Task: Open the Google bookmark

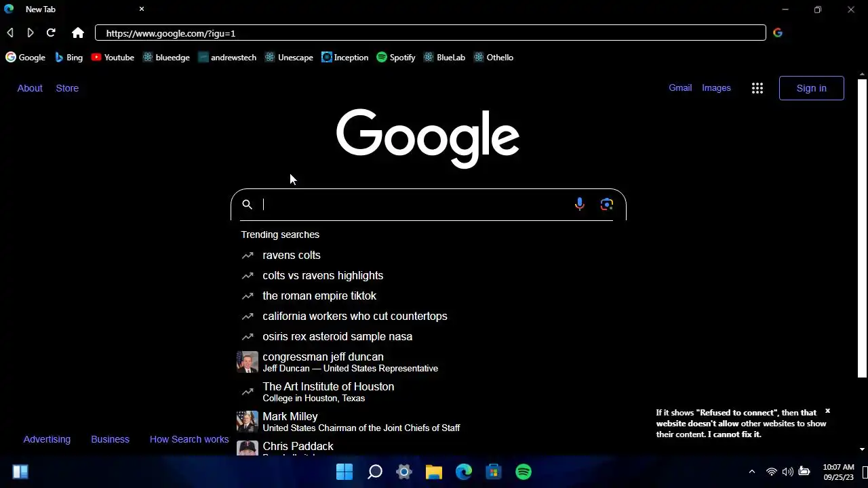Action: tap(26, 58)
